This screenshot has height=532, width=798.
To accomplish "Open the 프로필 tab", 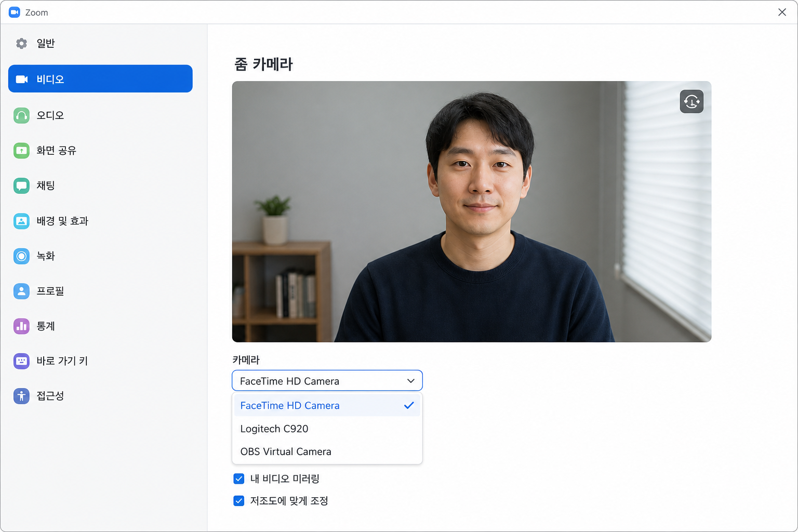I will [100, 291].
